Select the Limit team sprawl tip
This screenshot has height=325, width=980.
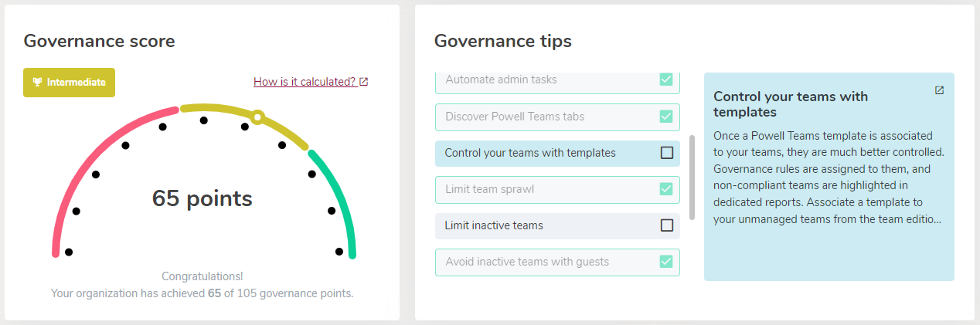tap(557, 189)
